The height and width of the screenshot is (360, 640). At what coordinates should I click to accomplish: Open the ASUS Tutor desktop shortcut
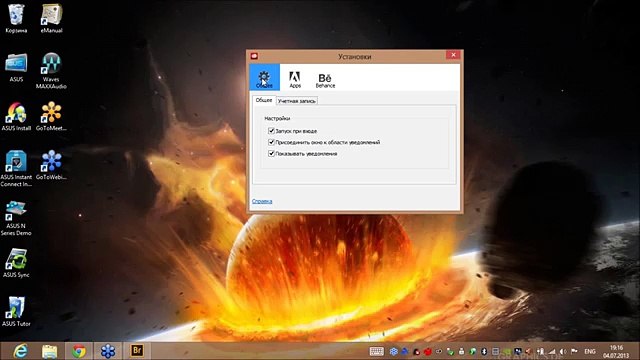click(x=16, y=311)
